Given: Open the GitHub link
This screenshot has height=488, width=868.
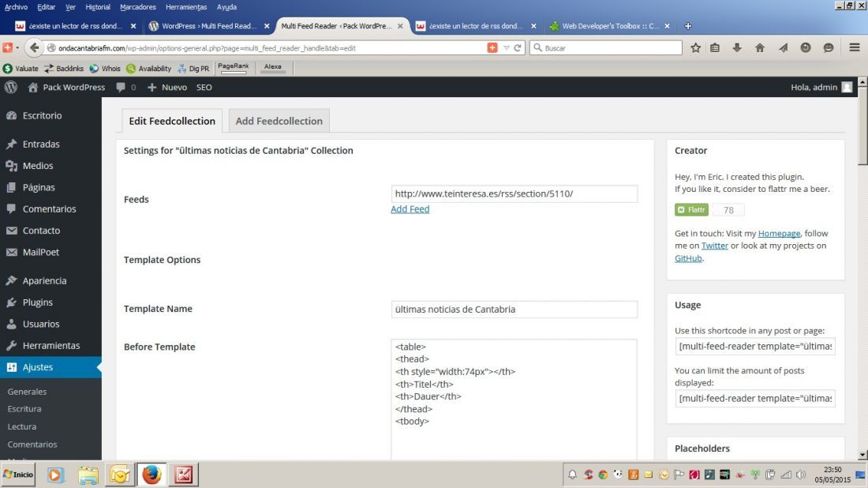Looking at the screenshot, I should tap(688, 258).
